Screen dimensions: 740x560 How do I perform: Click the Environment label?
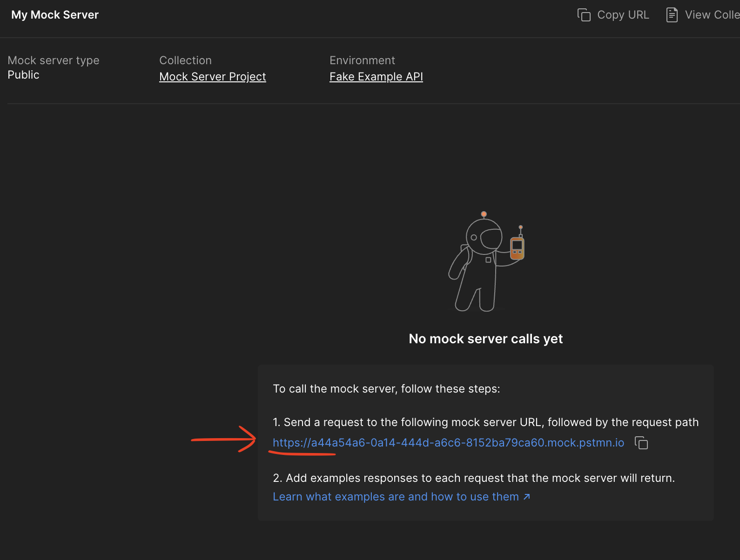coord(362,60)
